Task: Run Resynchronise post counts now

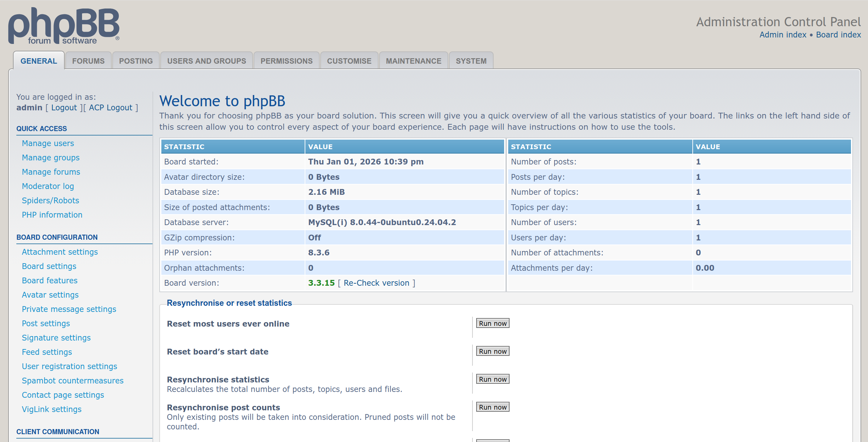Action: (x=493, y=407)
